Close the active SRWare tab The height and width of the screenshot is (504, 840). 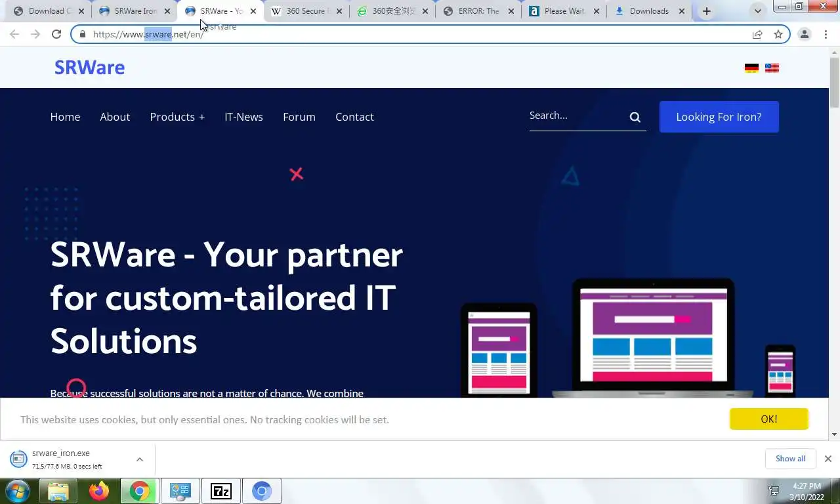click(x=253, y=11)
